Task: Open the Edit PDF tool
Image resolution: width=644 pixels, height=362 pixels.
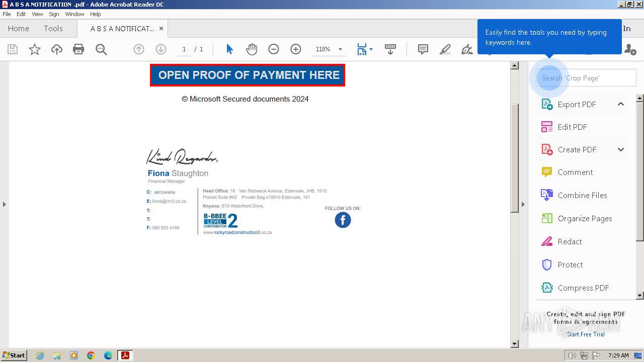Action: (x=572, y=127)
